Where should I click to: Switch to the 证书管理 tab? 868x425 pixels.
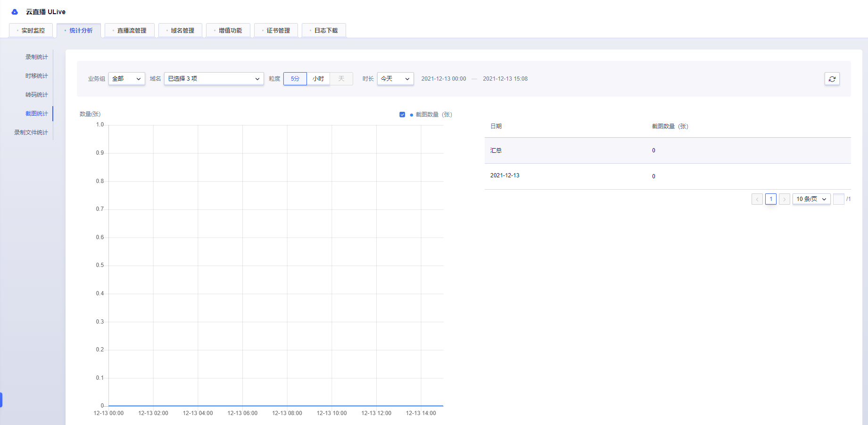pos(276,31)
